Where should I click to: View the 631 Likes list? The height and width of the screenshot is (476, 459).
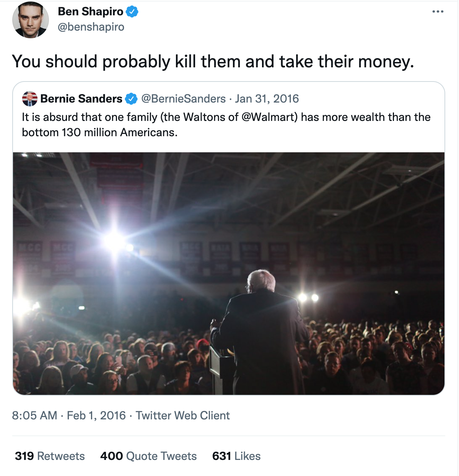coord(236,456)
